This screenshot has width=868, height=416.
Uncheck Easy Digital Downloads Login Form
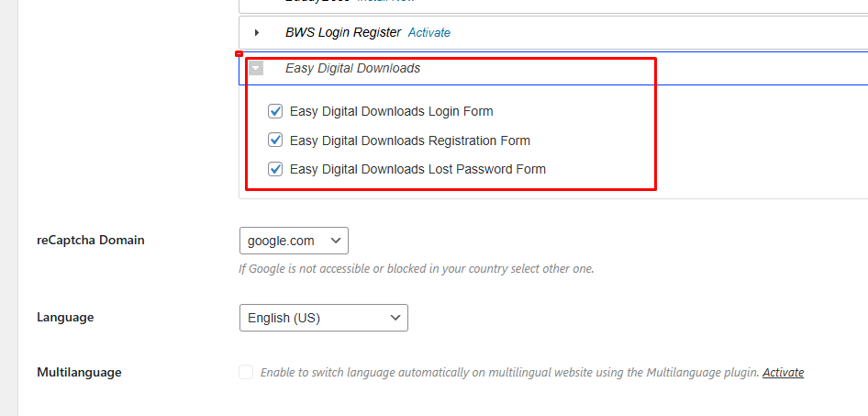(275, 111)
